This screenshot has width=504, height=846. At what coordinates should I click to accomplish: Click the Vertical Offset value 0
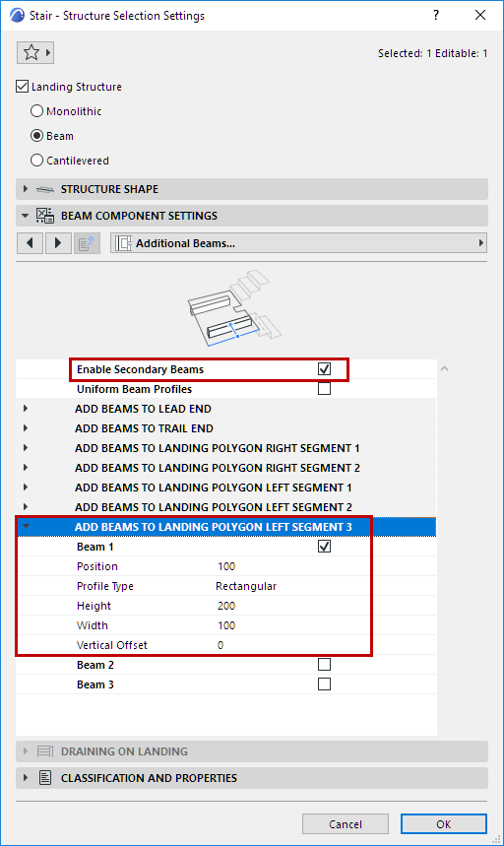(220, 645)
